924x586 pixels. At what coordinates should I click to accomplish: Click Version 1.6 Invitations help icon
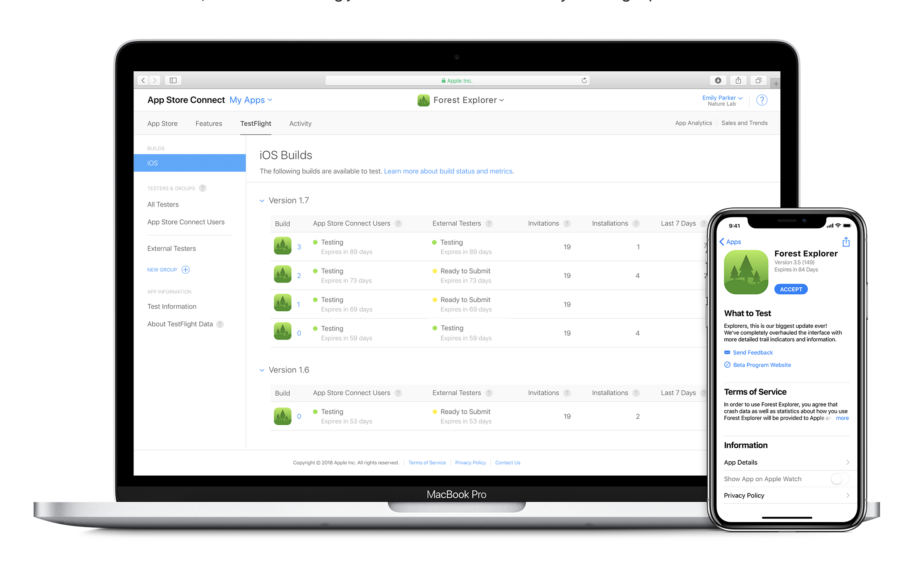coord(567,393)
